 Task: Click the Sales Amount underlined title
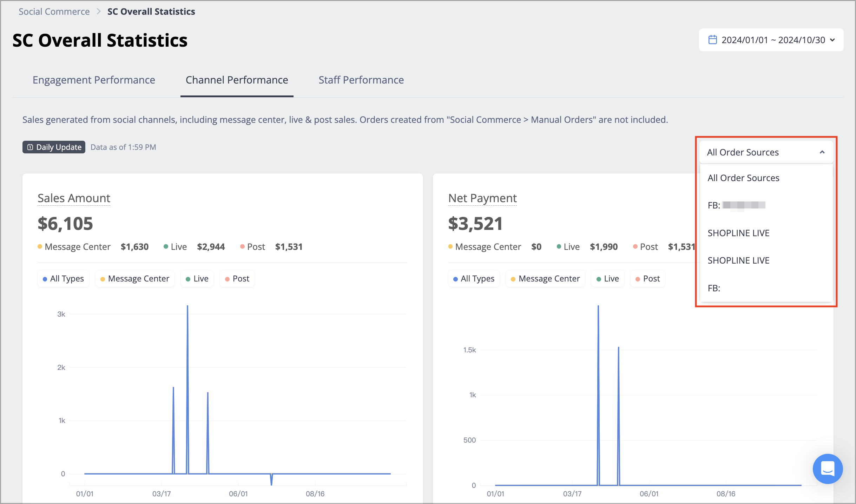[x=74, y=198]
